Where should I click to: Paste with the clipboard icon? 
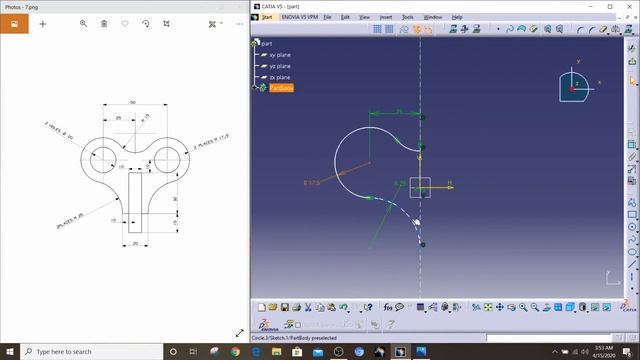pos(331,307)
